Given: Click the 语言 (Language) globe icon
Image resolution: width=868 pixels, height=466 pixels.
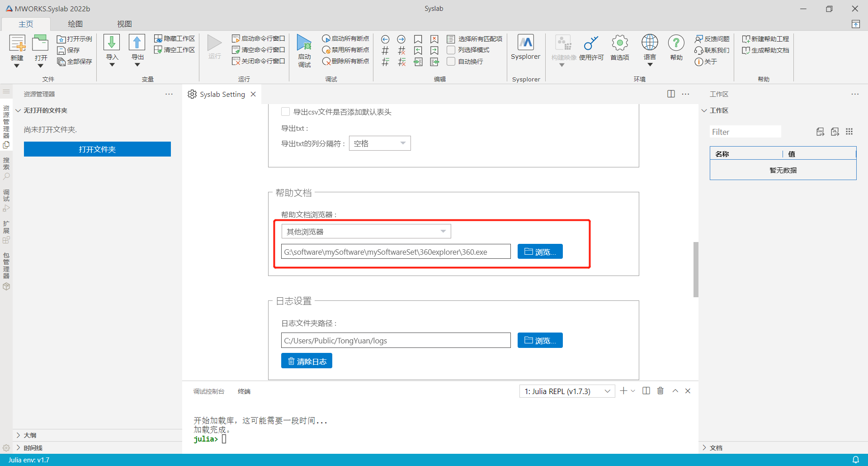Looking at the screenshot, I should (650, 43).
